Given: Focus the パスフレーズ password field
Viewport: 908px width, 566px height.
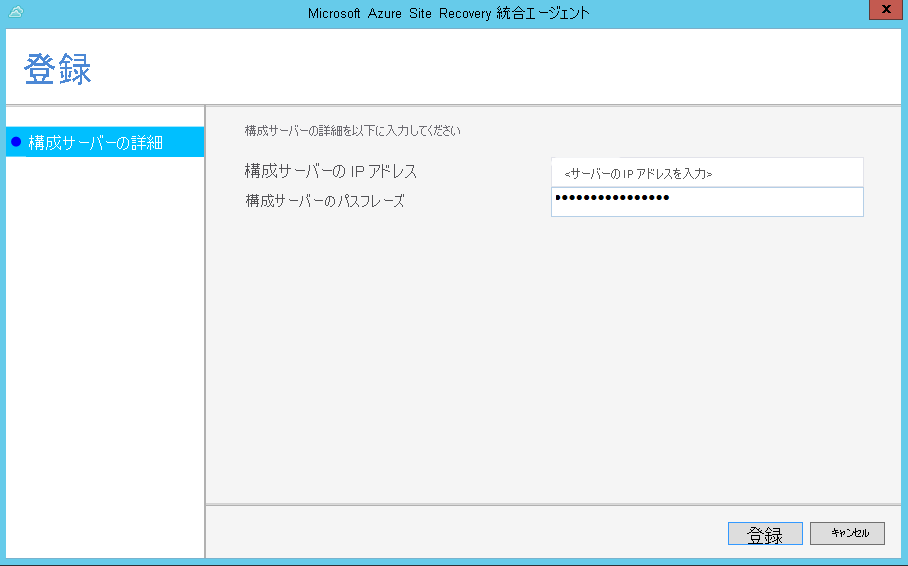Looking at the screenshot, I should tap(707, 202).
